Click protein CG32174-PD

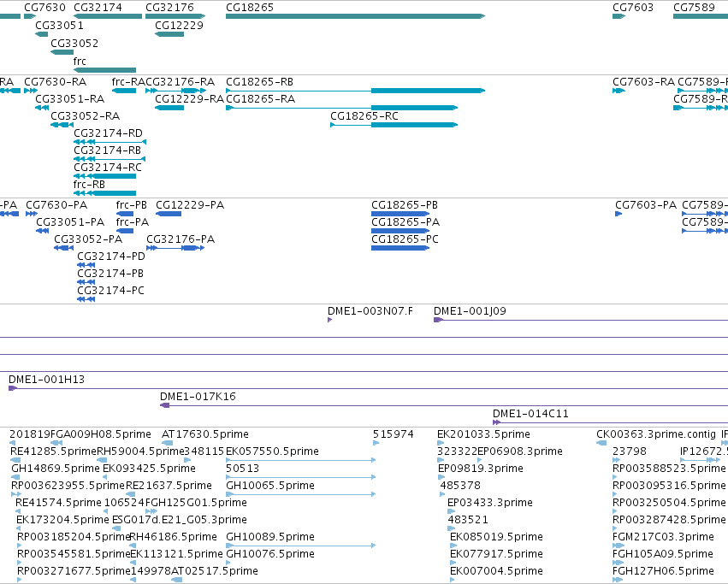[86, 265]
